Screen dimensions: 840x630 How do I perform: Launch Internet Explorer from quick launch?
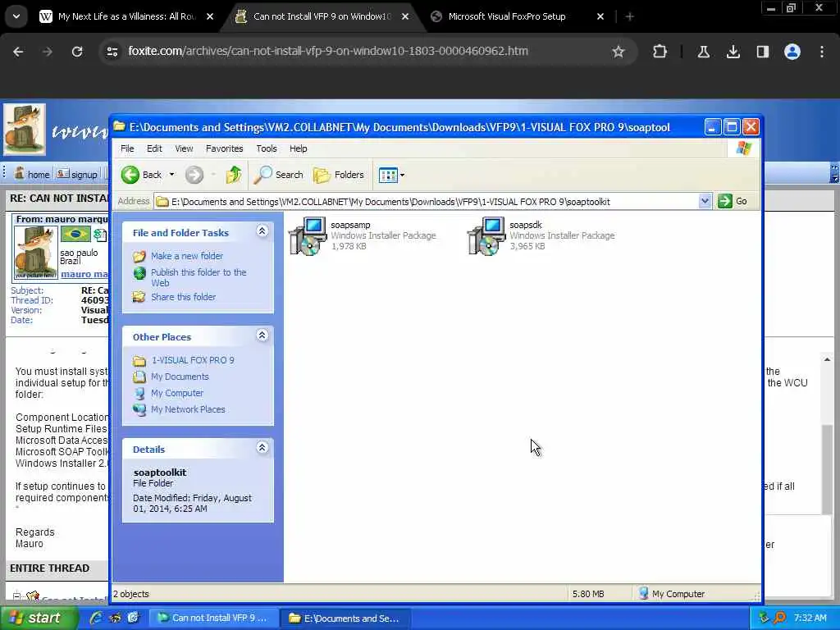(96, 618)
